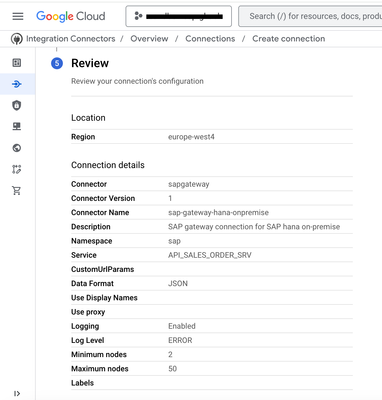Click the Labels row label

[82, 383]
